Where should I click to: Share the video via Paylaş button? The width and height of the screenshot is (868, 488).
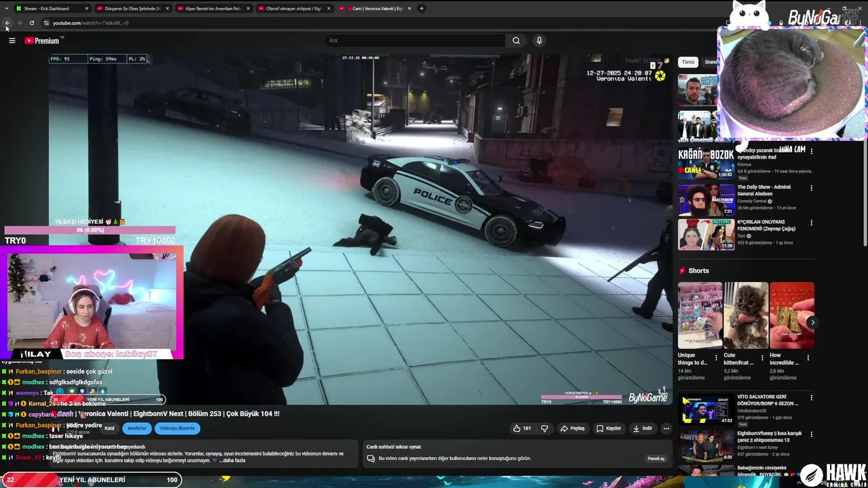point(572,428)
